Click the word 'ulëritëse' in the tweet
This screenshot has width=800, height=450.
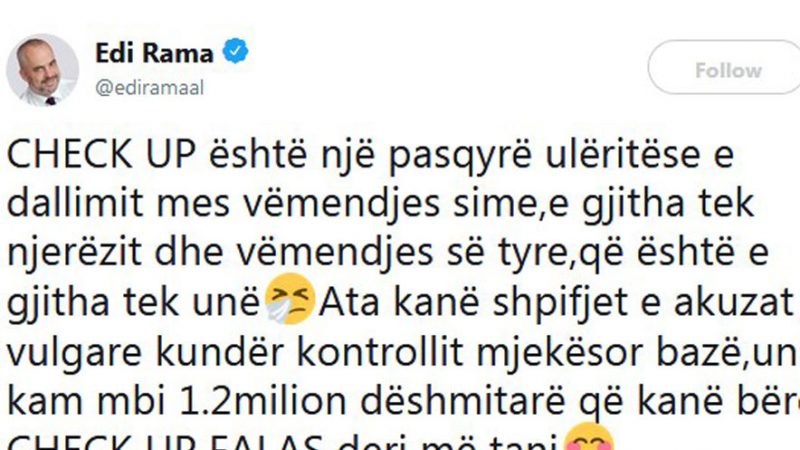(x=622, y=154)
